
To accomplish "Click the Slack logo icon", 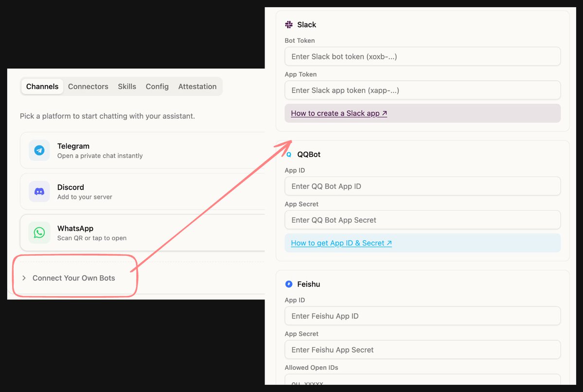I will 289,24.
